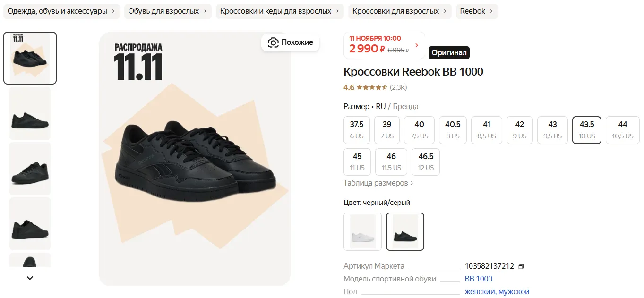Switch size system to Бренда
Screen dimensions: 644x298
405,106
